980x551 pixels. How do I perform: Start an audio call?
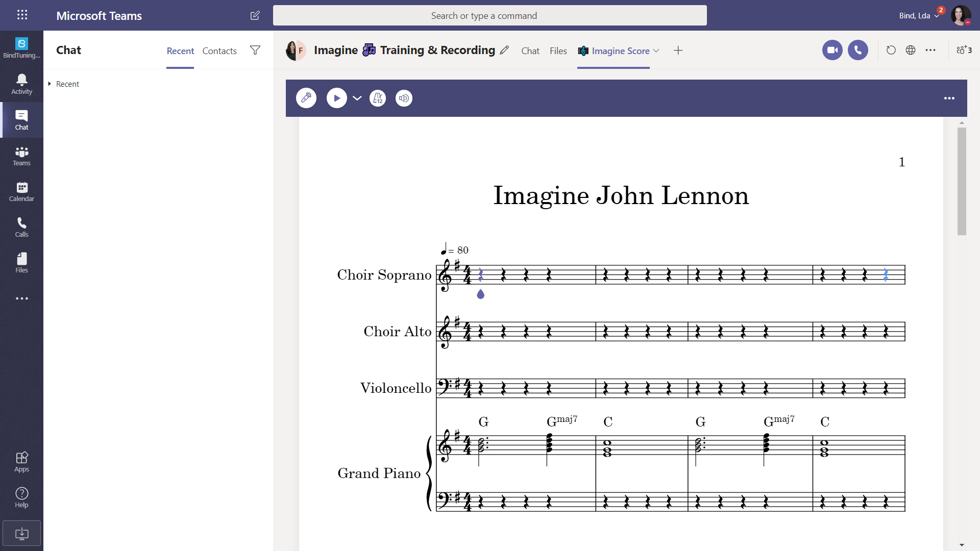(x=857, y=50)
